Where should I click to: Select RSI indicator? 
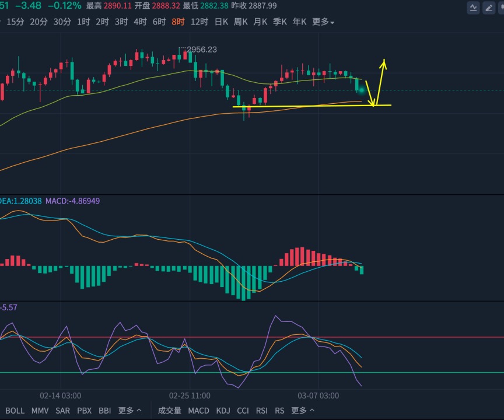coord(262,411)
